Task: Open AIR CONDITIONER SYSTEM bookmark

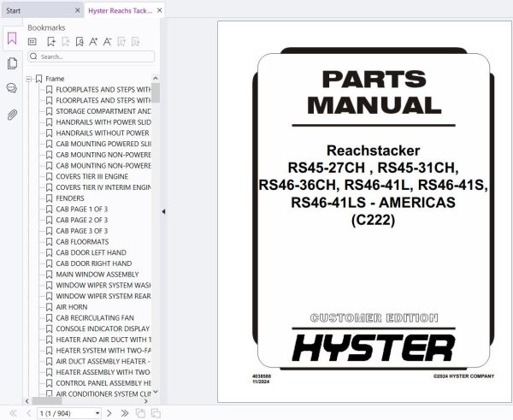Action: coord(103,394)
